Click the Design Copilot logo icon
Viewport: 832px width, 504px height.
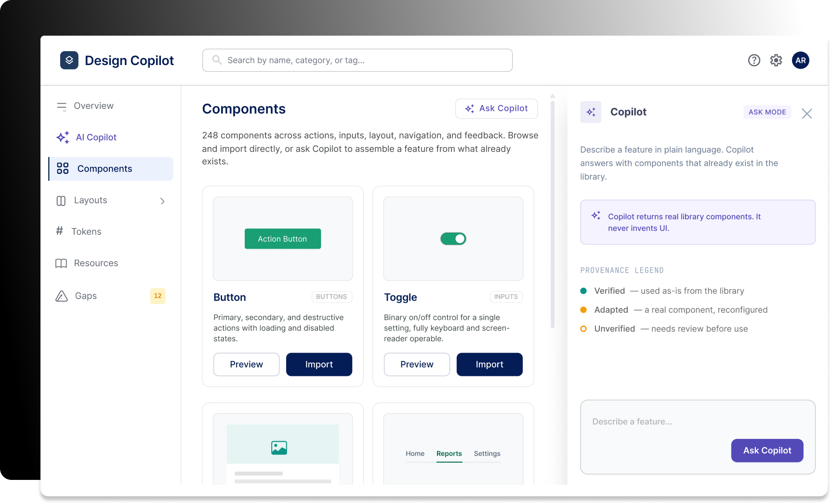coord(69,60)
